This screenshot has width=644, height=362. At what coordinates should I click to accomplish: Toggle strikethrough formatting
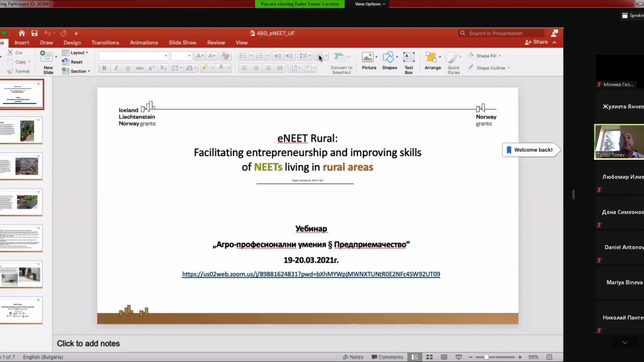pos(140,68)
